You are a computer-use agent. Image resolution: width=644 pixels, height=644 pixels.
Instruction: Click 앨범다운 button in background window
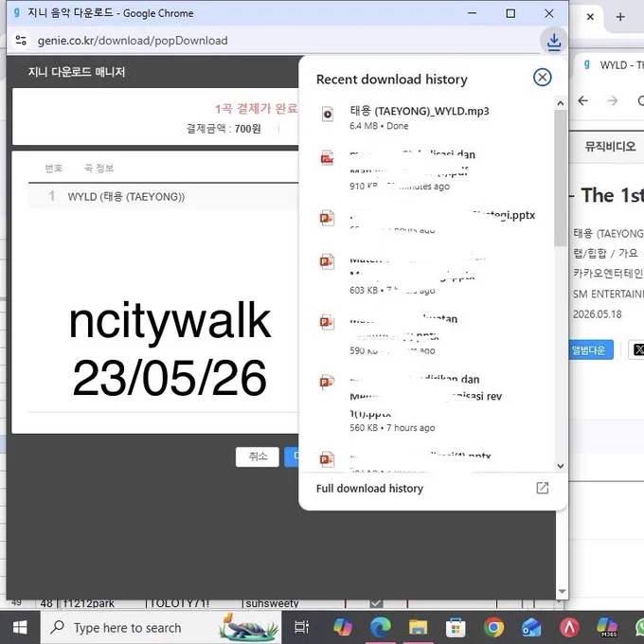[x=591, y=349]
